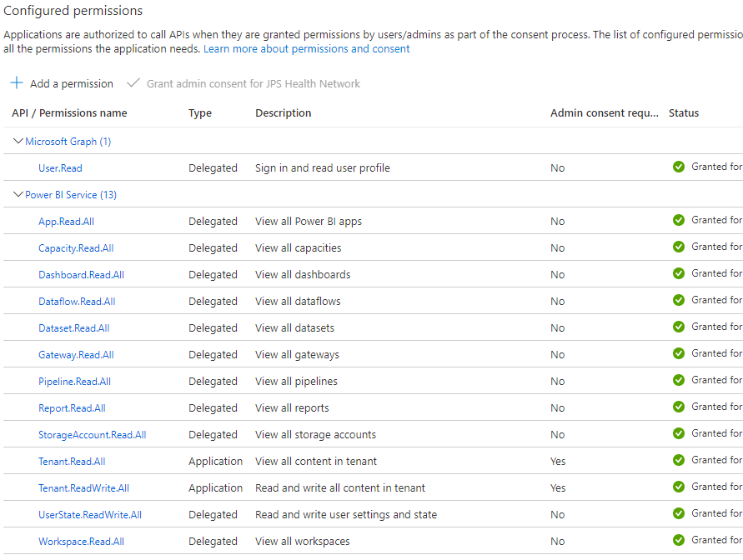Image resolution: width=743 pixels, height=560 pixels.
Task: Open the Dashboard.Read.All permission
Action: 81,275
